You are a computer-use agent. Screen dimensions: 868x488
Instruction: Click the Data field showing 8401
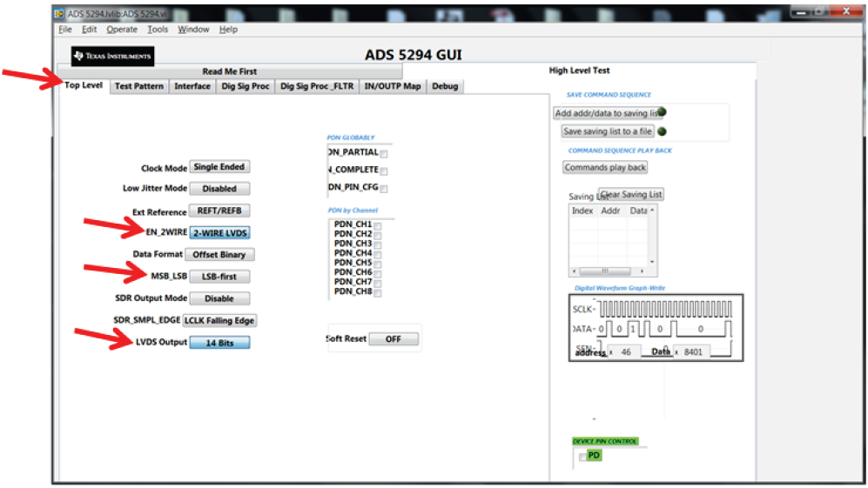(x=694, y=352)
